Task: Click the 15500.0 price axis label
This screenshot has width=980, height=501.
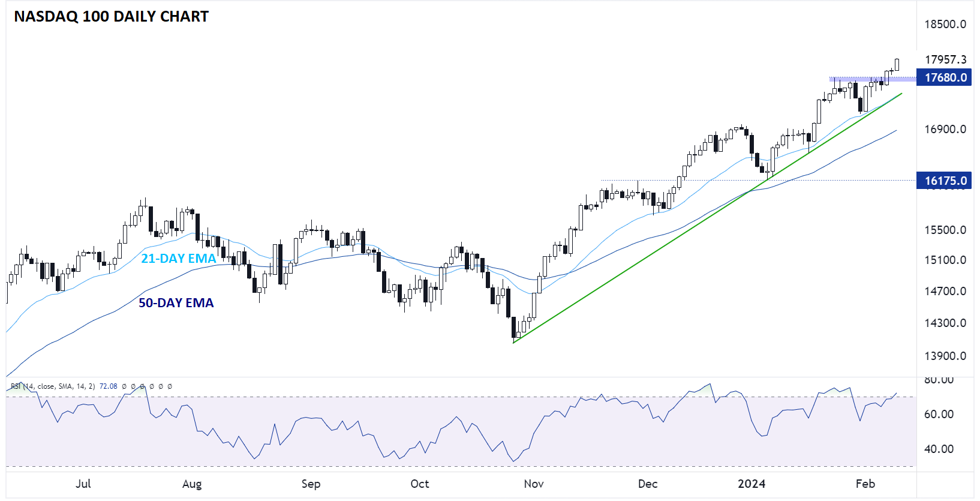Action: coord(945,230)
